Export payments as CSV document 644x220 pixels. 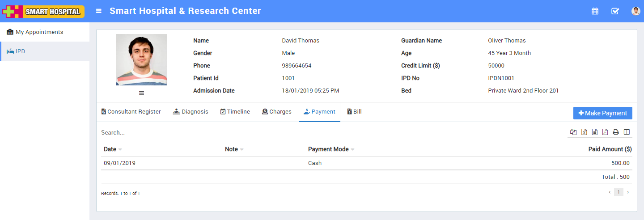[595, 132]
